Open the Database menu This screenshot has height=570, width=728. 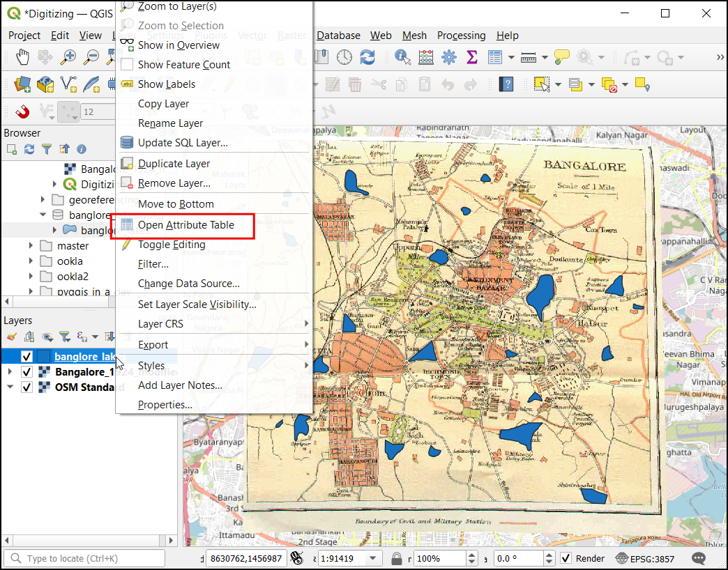coord(338,36)
